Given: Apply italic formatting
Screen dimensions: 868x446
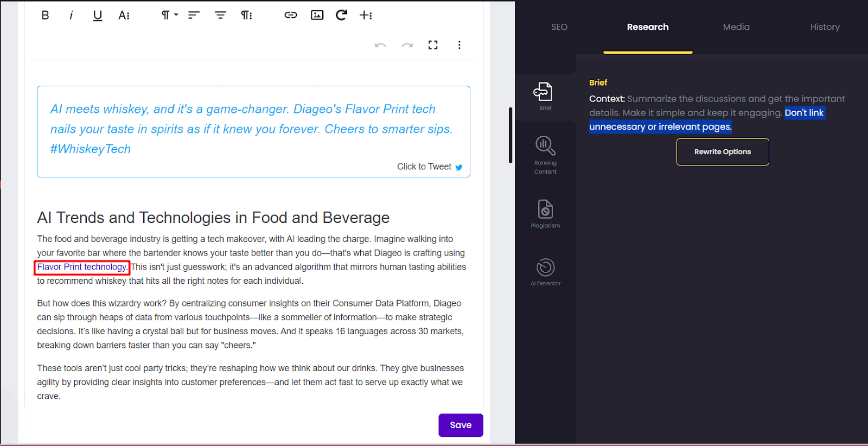Looking at the screenshot, I should (x=71, y=15).
